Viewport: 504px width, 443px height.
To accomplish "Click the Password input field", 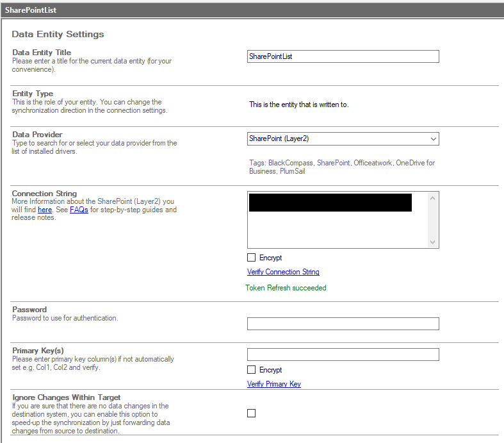I will [x=343, y=324].
